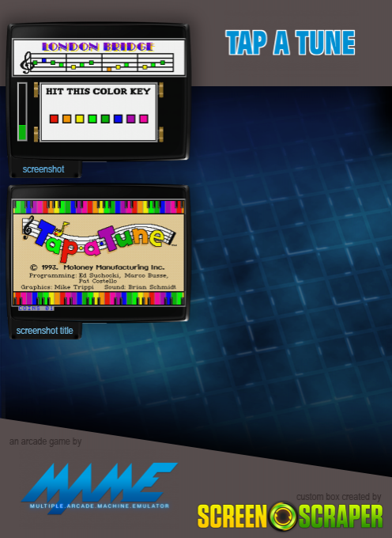
Task: Click the purple color key square
Action: 131,119
